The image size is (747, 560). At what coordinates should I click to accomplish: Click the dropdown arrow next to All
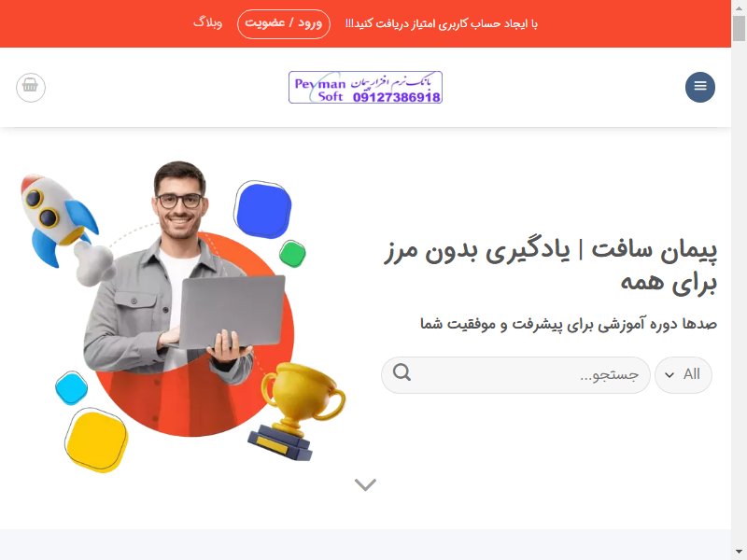pyautogui.click(x=669, y=375)
